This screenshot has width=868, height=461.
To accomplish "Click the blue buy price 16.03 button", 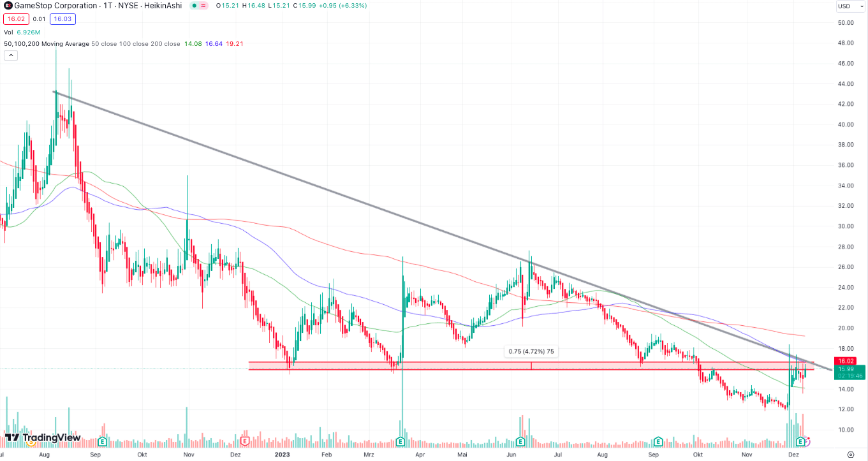I will tap(62, 19).
